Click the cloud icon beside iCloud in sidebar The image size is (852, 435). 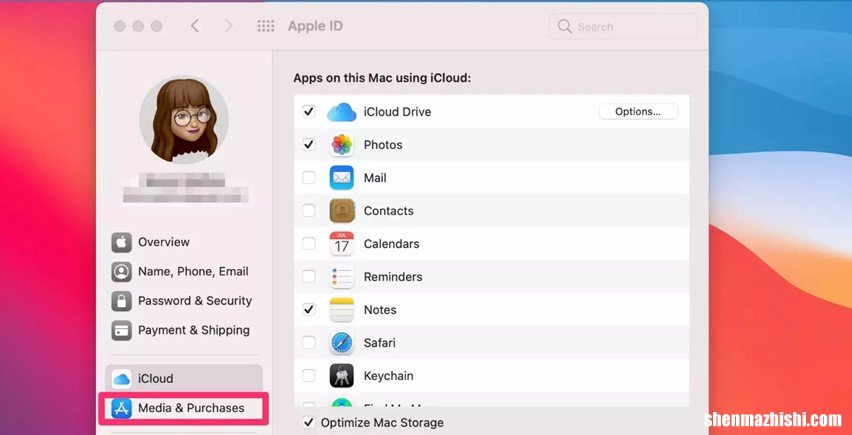(x=122, y=379)
